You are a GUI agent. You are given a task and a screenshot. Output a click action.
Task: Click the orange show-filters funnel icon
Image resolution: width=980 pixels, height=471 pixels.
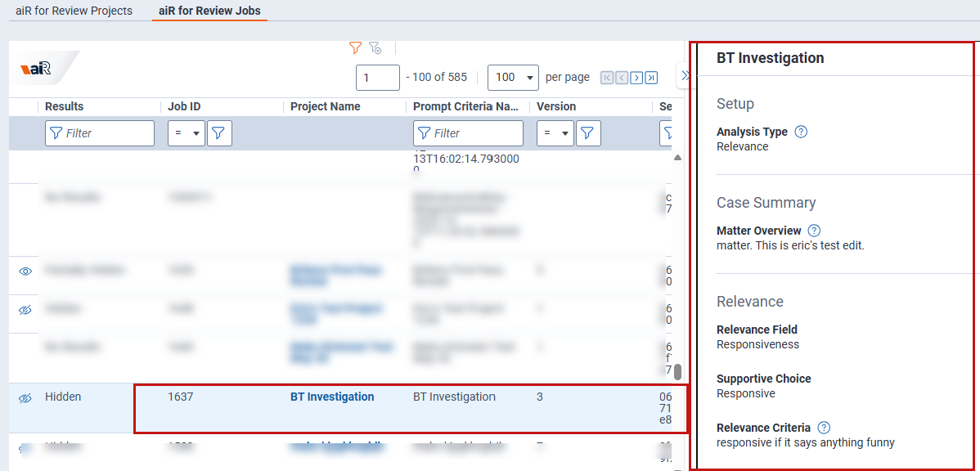pos(355,47)
